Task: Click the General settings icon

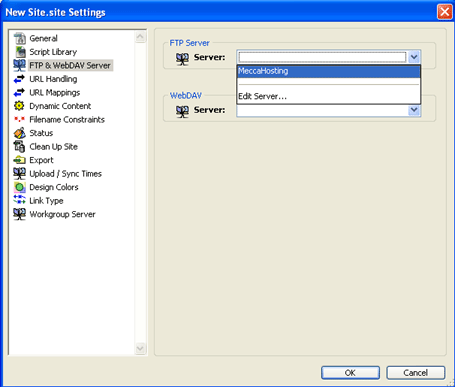Action: pyautogui.click(x=20, y=38)
